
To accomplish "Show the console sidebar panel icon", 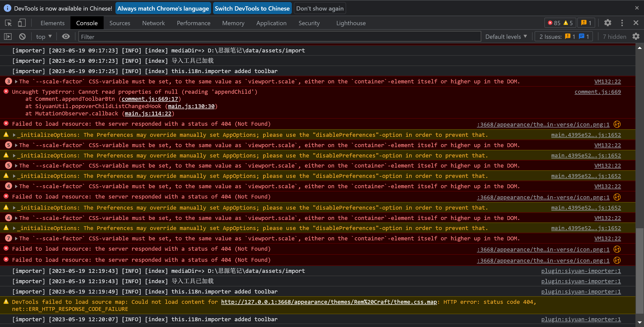I will [x=8, y=37].
